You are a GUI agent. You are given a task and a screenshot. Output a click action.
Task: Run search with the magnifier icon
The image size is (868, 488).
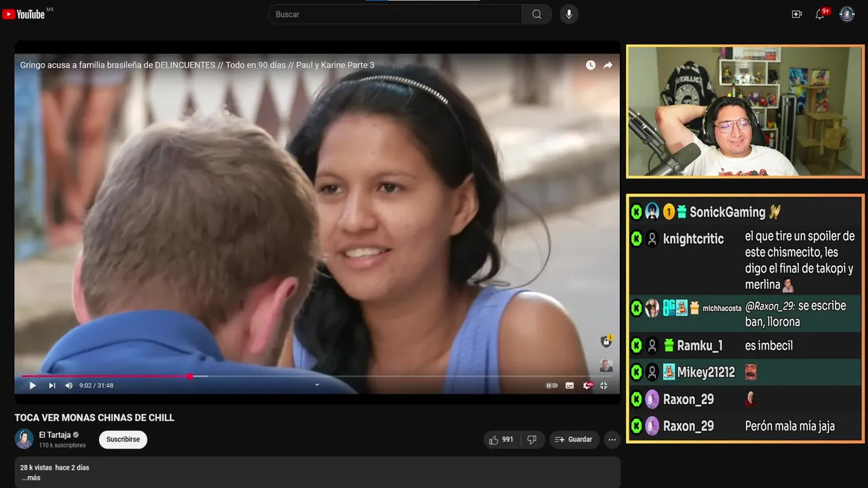(x=536, y=14)
